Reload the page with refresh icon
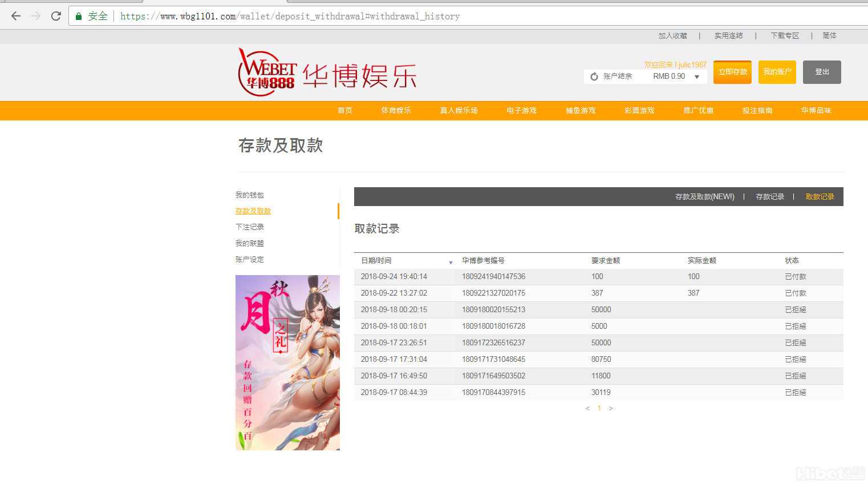The height and width of the screenshot is (488, 868). coord(56,16)
